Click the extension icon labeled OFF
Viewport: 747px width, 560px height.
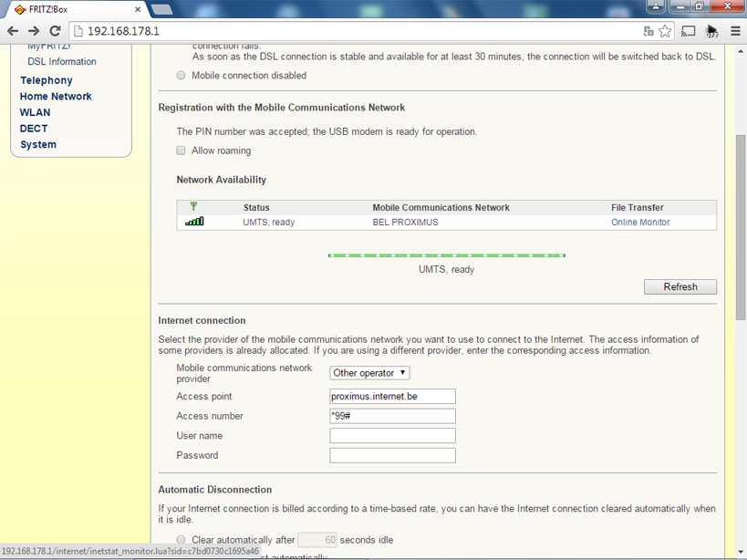(x=711, y=31)
